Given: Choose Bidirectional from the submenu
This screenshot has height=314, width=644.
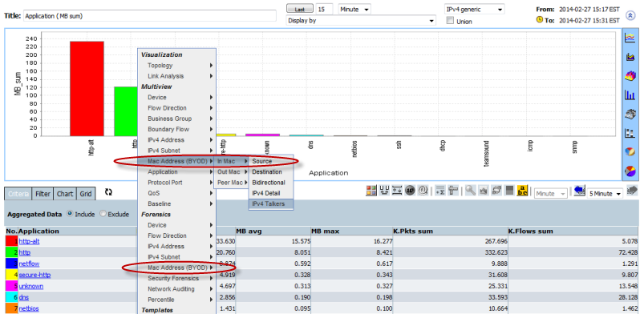Looking at the screenshot, I should [270, 183].
